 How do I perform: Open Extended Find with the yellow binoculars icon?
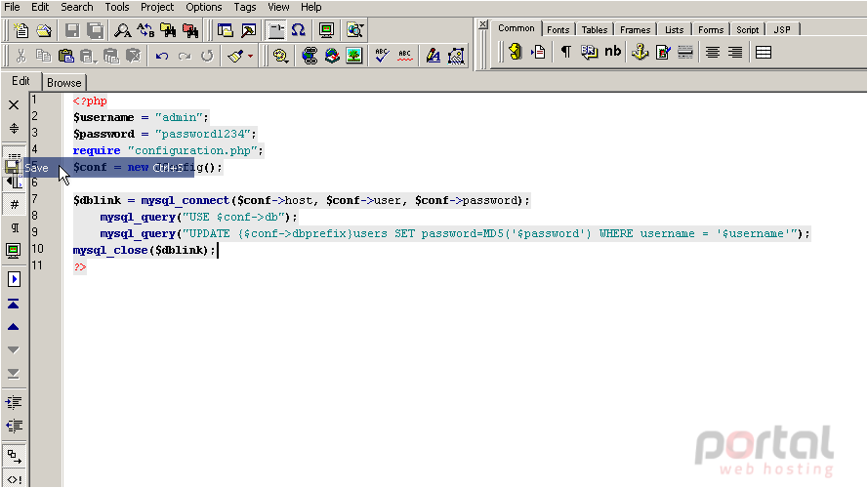168,30
